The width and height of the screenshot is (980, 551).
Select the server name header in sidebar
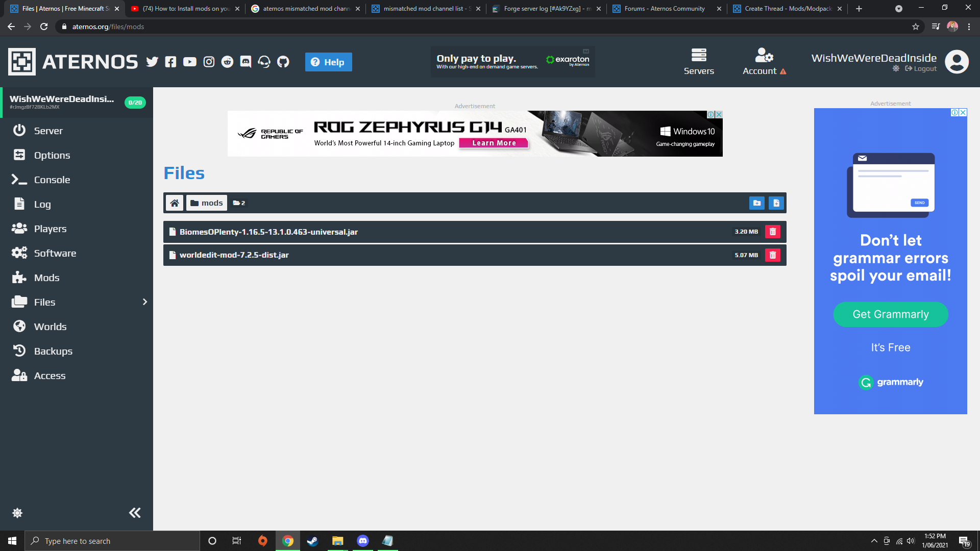pyautogui.click(x=77, y=102)
